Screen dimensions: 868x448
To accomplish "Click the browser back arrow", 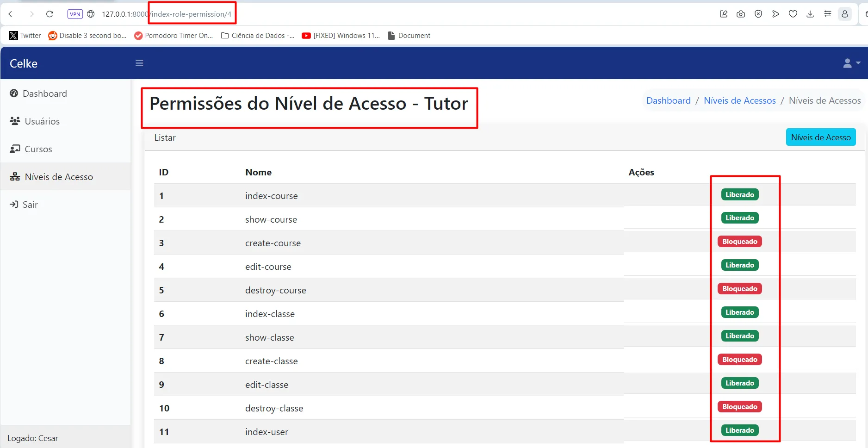I will [x=11, y=14].
